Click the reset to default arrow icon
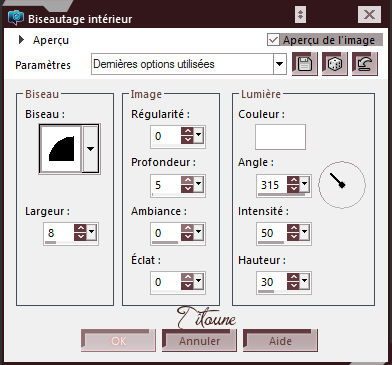The image size is (392, 365). click(365, 64)
